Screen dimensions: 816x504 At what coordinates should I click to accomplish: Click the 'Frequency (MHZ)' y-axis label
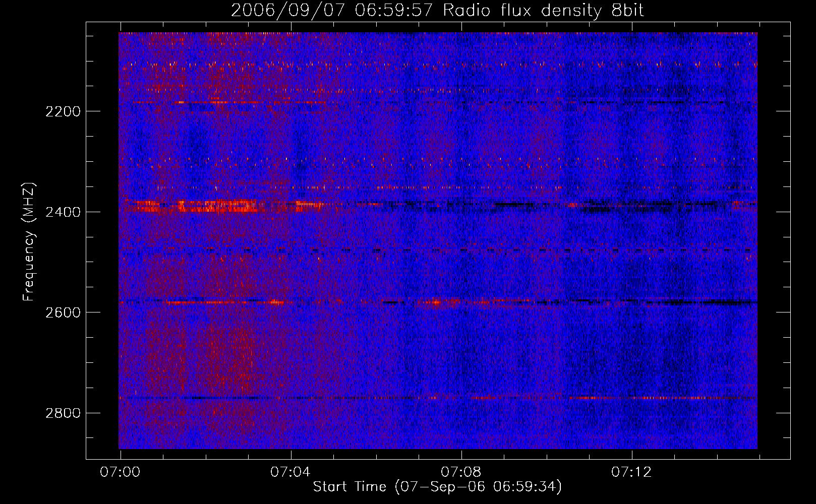point(29,242)
